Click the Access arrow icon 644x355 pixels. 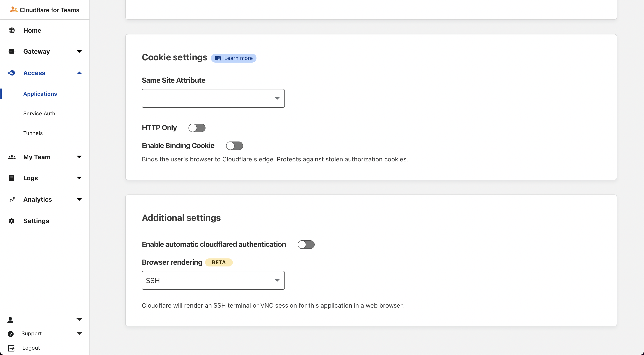coord(11,73)
